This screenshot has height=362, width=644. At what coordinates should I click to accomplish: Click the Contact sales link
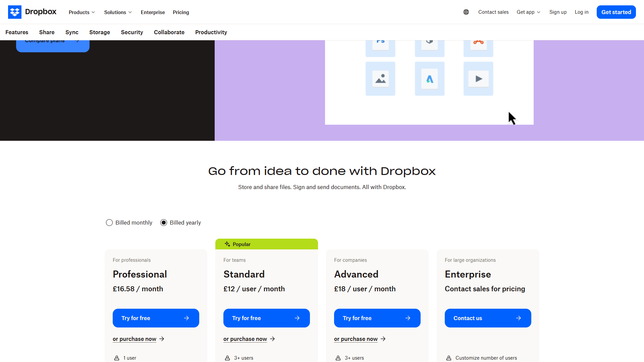click(x=493, y=12)
